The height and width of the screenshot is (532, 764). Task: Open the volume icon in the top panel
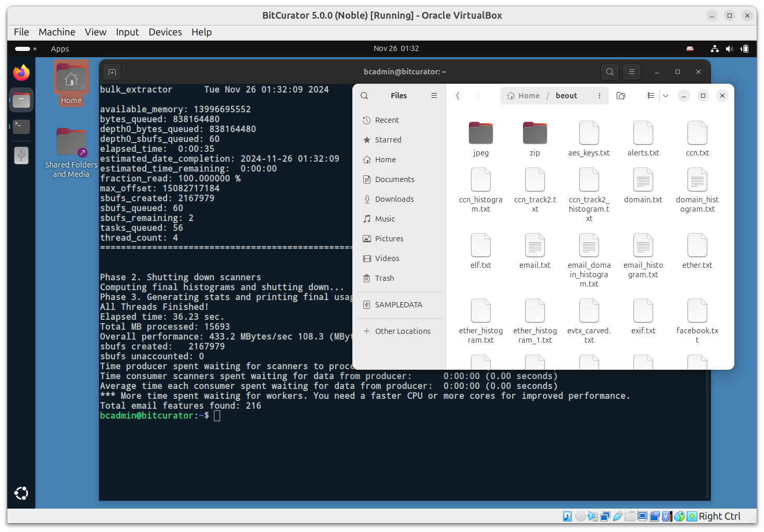730,49
